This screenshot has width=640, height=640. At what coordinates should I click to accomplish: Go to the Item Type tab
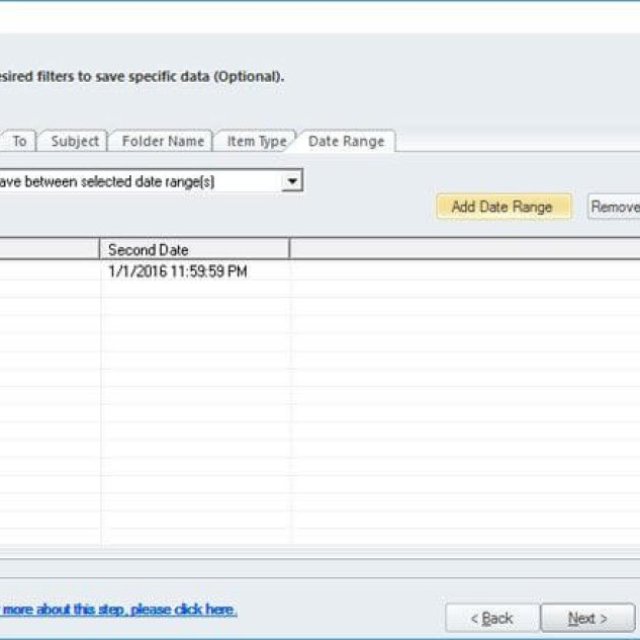coord(256,141)
